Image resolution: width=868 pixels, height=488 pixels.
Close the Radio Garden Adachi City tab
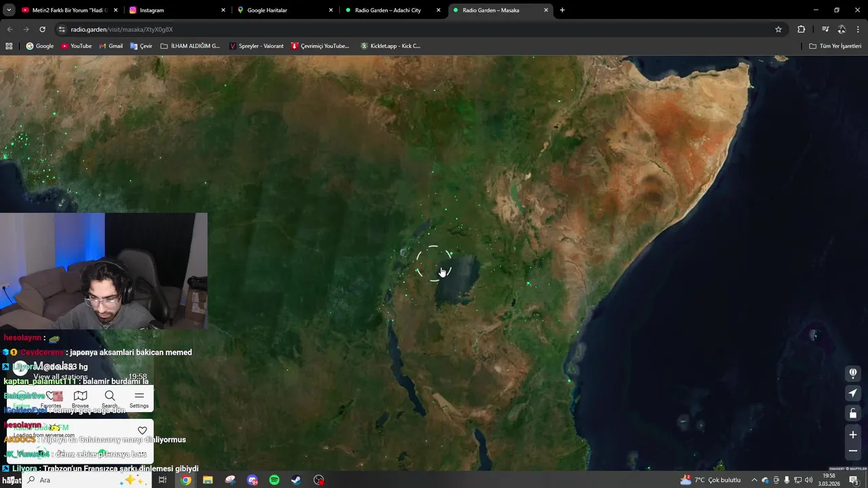438,10
